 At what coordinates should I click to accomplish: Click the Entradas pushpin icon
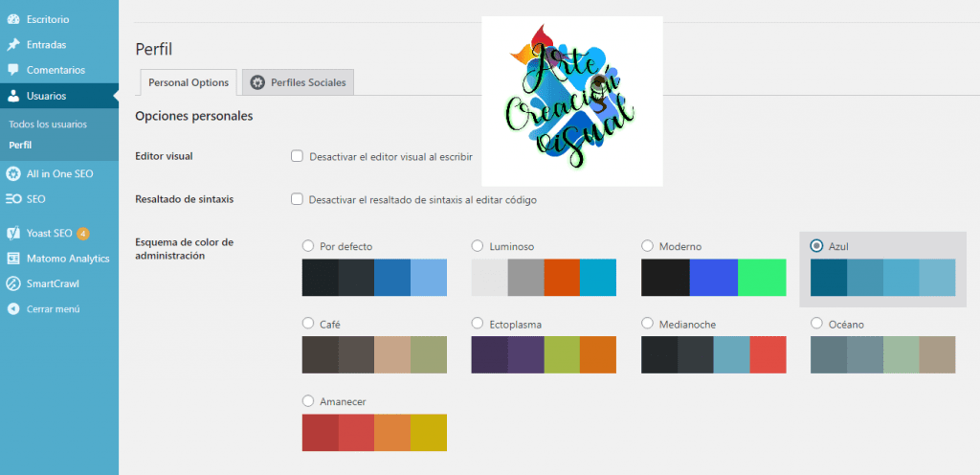13,44
